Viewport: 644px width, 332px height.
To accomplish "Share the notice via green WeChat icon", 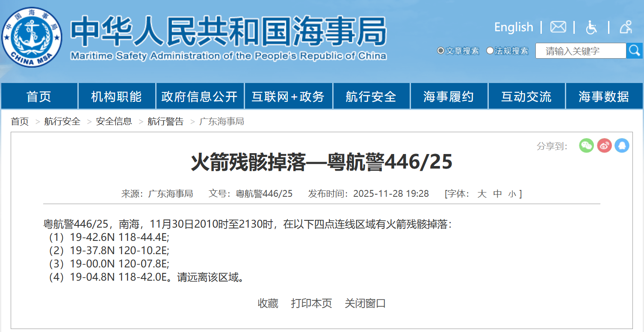I will coord(586,146).
